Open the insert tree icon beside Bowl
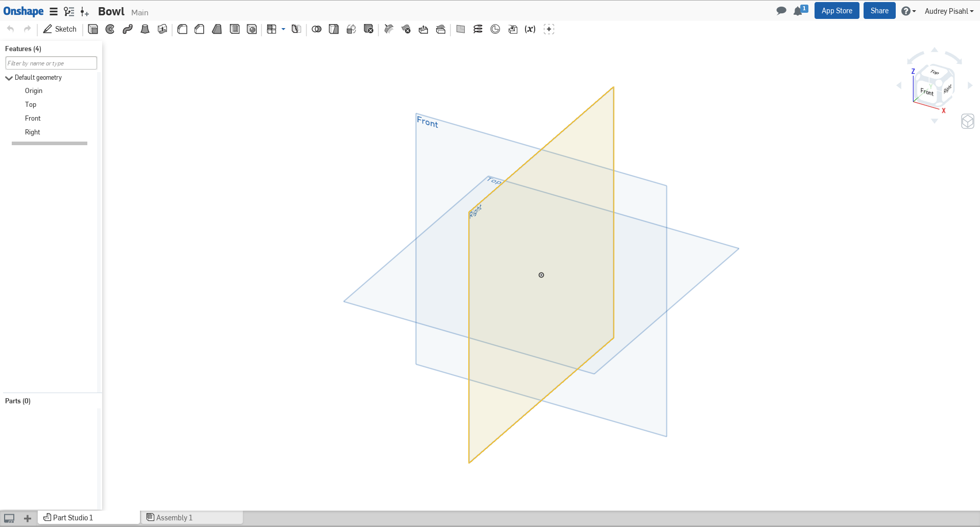Image resolution: width=980 pixels, height=527 pixels. 85,11
